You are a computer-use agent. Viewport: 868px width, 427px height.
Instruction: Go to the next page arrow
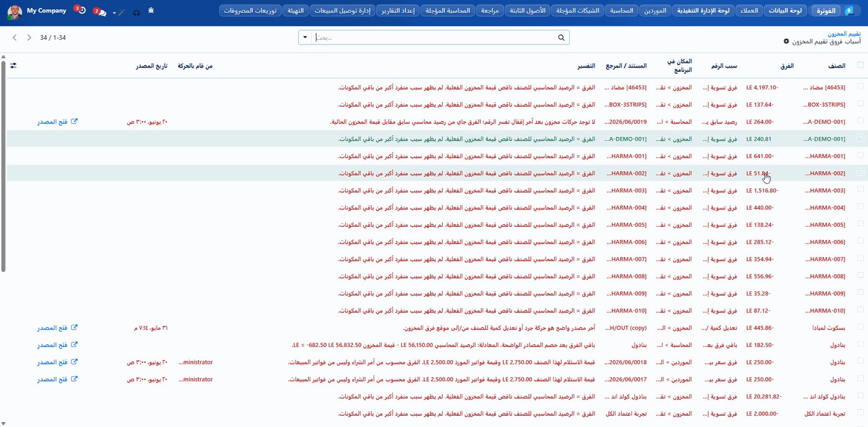[29, 38]
